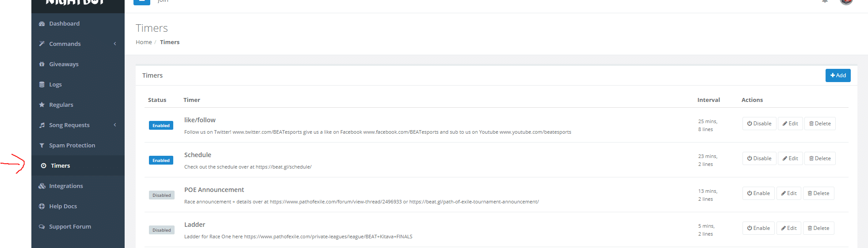
Task: Delete the like/follow timer
Action: coord(820,124)
